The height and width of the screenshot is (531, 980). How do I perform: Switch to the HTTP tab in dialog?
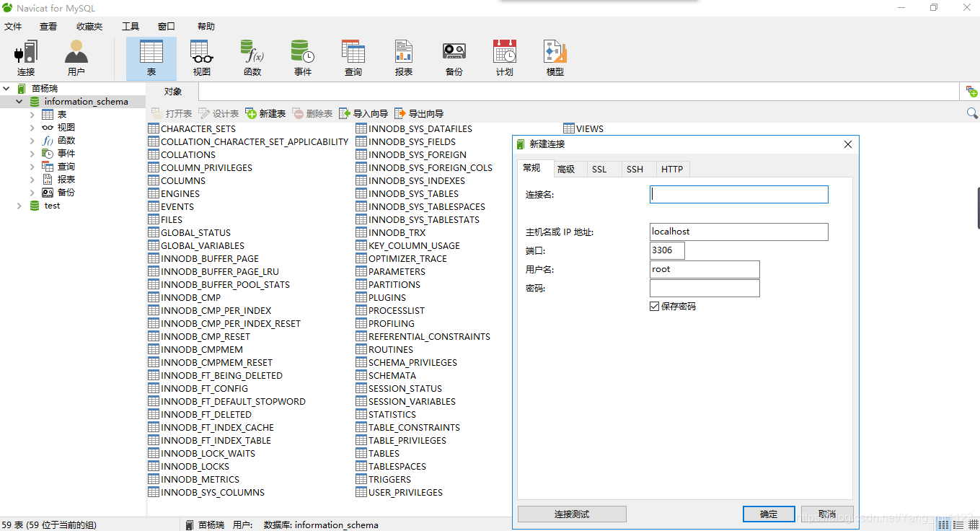(672, 170)
